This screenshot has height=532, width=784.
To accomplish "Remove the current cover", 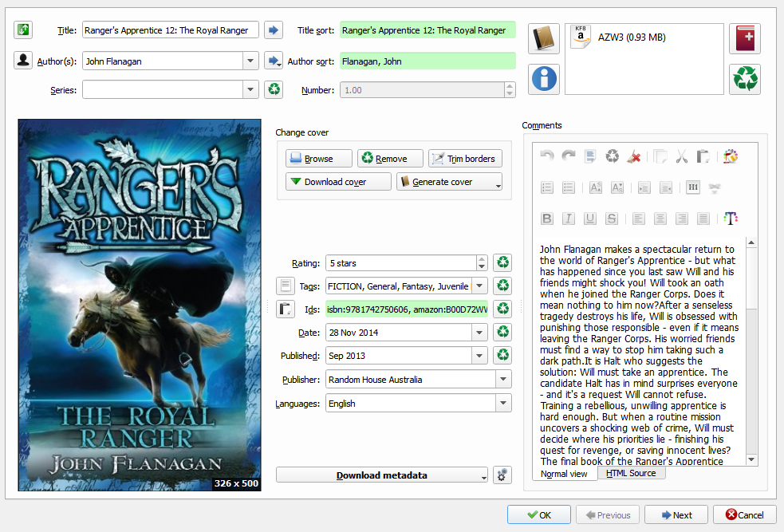I will (x=390, y=159).
